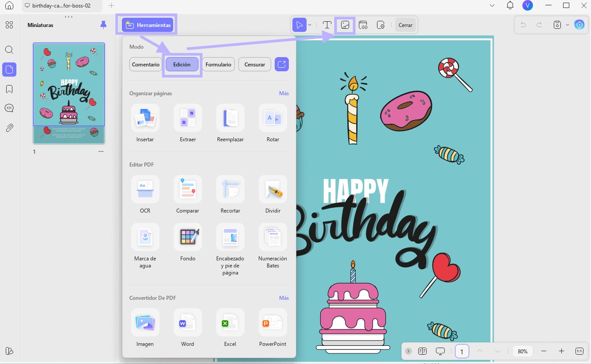The height and width of the screenshot is (364, 591).
Task: Open the OCR tool
Action: tap(145, 189)
